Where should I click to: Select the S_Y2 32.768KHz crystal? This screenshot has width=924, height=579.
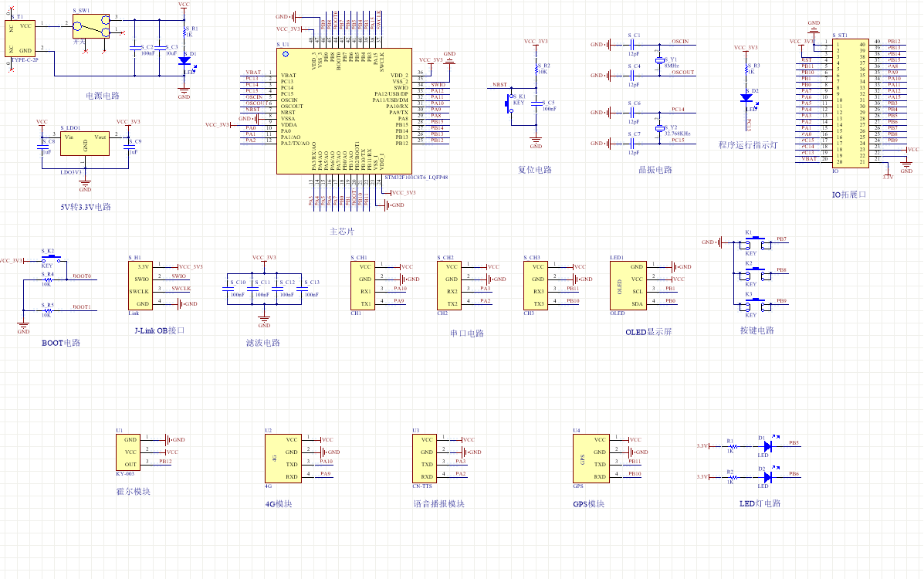click(x=659, y=127)
